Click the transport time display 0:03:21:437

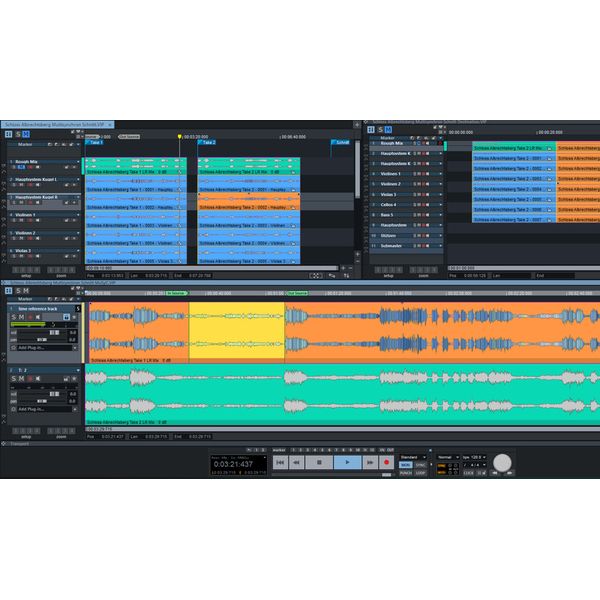[x=233, y=464]
